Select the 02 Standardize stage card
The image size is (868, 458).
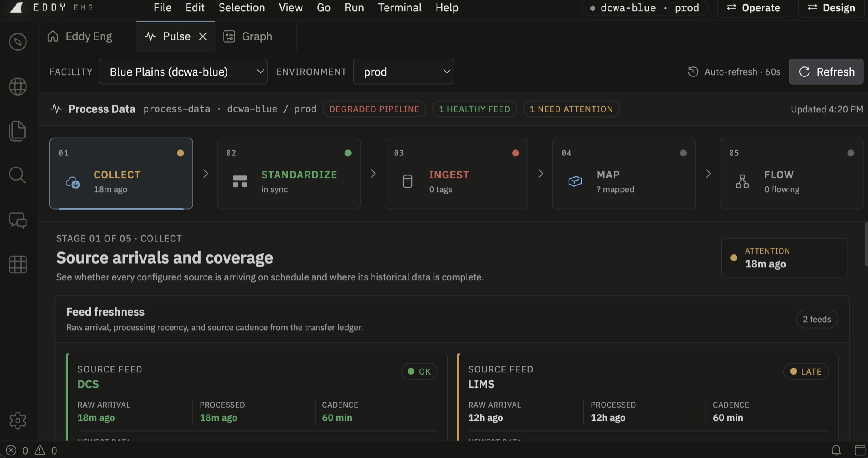[289, 174]
